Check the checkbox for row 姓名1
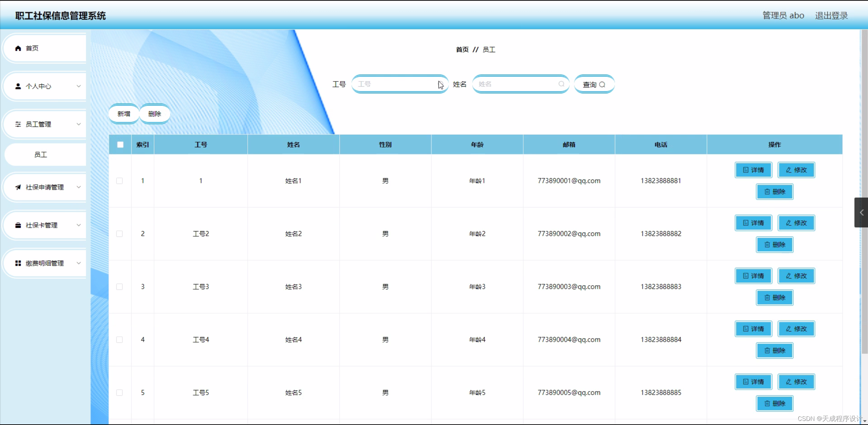The width and height of the screenshot is (868, 425). point(119,181)
